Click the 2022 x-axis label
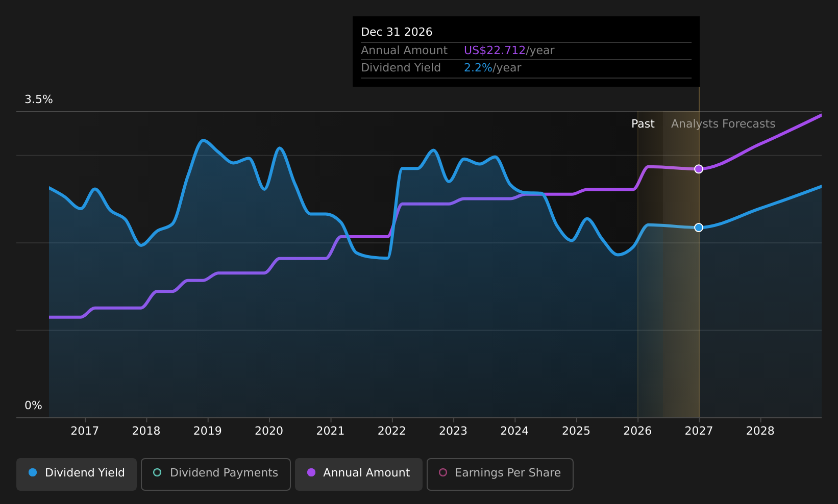 pos(392,431)
